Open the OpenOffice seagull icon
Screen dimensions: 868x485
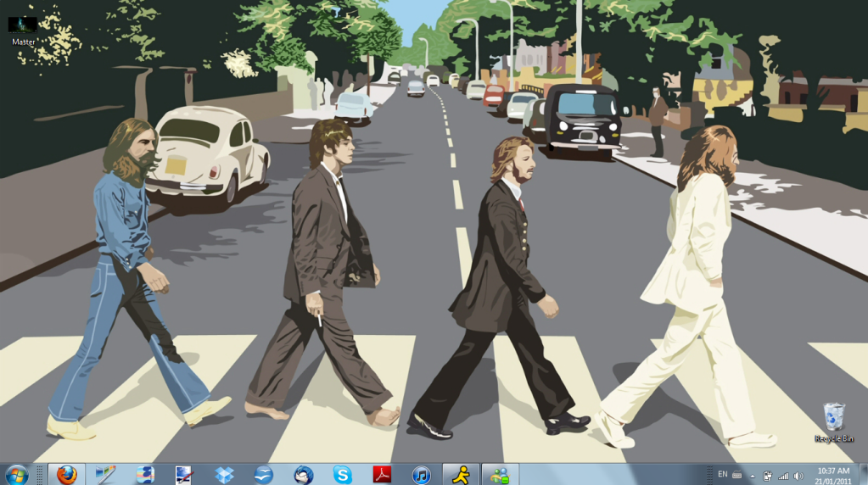264,474
